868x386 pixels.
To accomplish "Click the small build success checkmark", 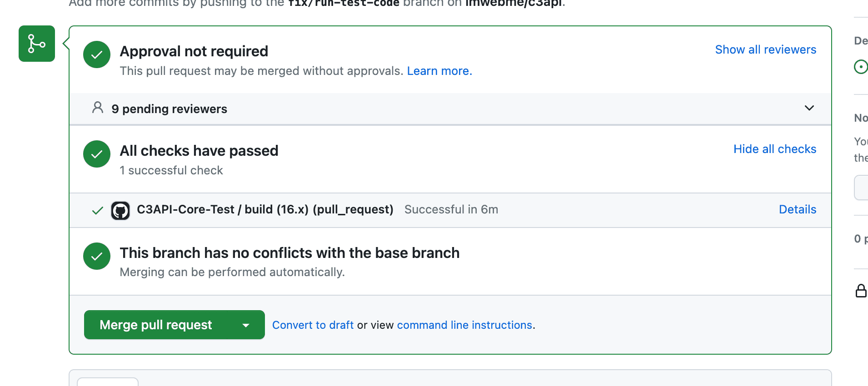I will pyautogui.click(x=97, y=210).
